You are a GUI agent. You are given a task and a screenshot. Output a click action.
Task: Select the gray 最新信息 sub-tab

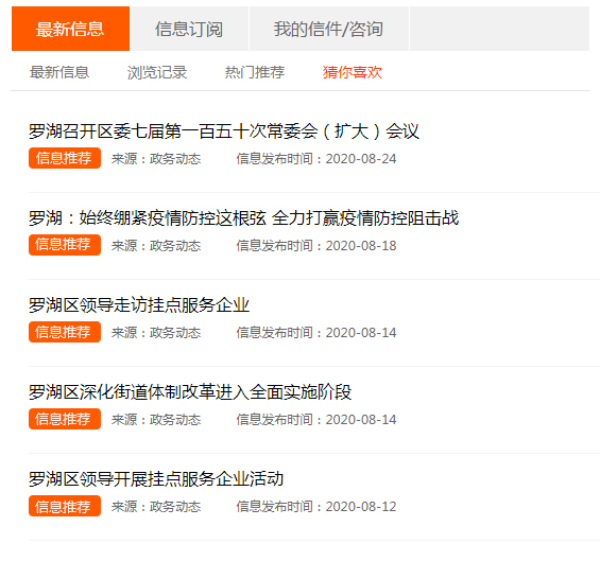[59, 72]
